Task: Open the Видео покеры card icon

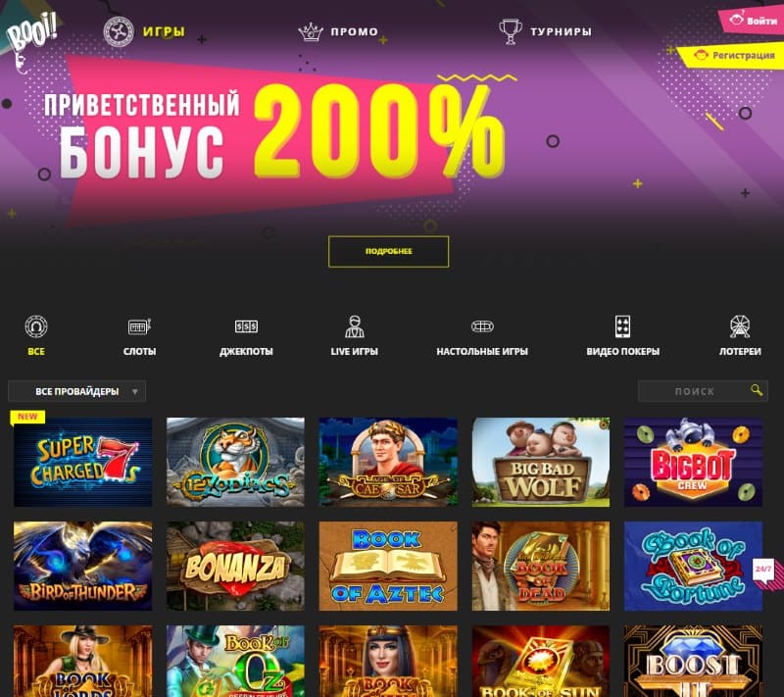Action: pos(622,326)
